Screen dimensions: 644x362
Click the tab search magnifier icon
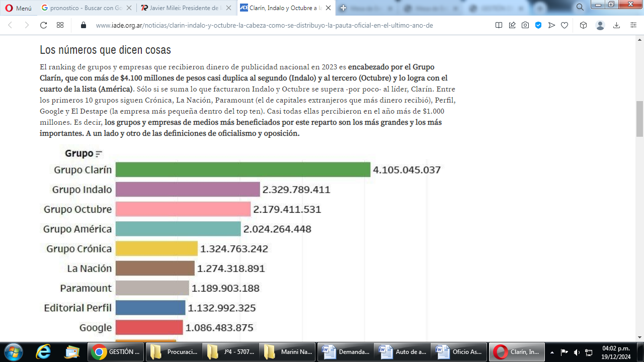580,7
